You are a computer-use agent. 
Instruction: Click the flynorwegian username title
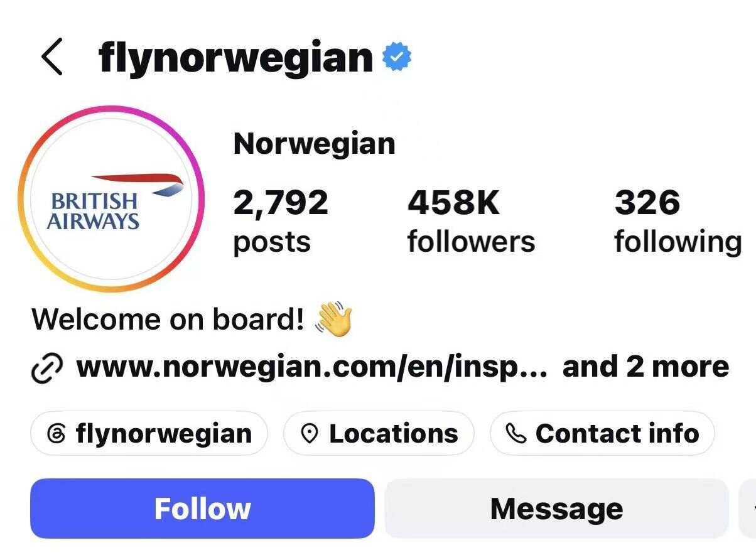[x=236, y=58]
